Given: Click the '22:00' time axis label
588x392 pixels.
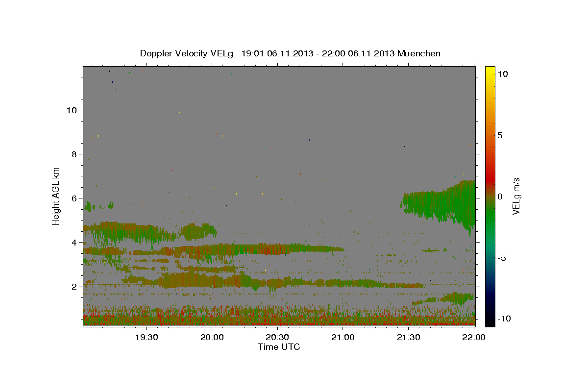Looking at the screenshot, I should click(x=474, y=337).
